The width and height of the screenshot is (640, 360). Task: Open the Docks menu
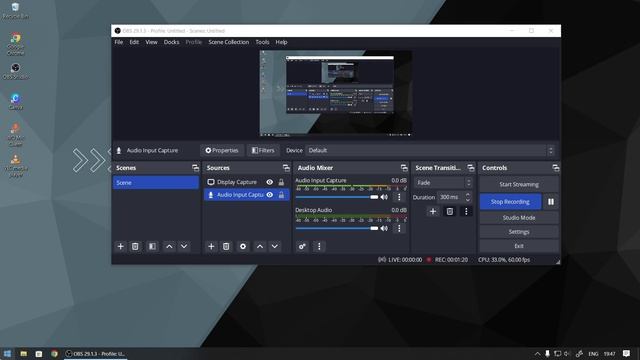171,42
